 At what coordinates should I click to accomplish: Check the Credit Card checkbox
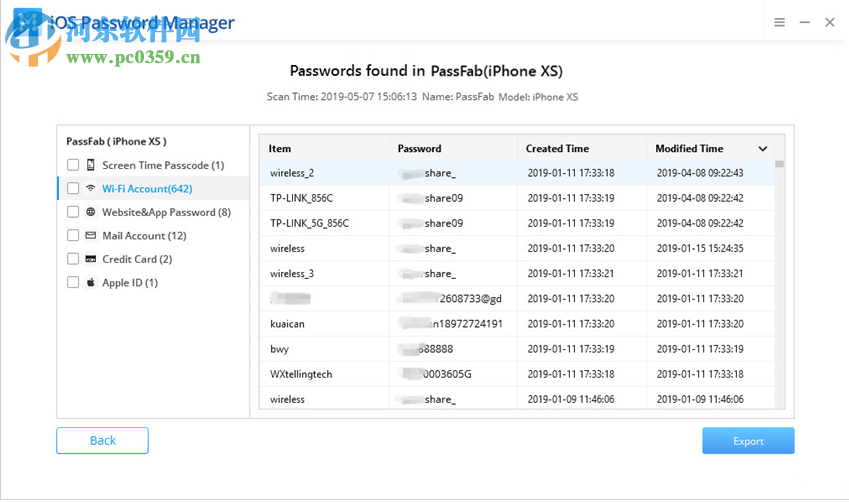pyautogui.click(x=73, y=259)
